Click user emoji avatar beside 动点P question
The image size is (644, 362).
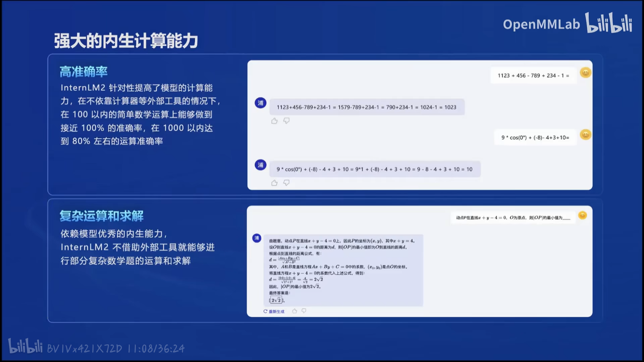tap(583, 215)
